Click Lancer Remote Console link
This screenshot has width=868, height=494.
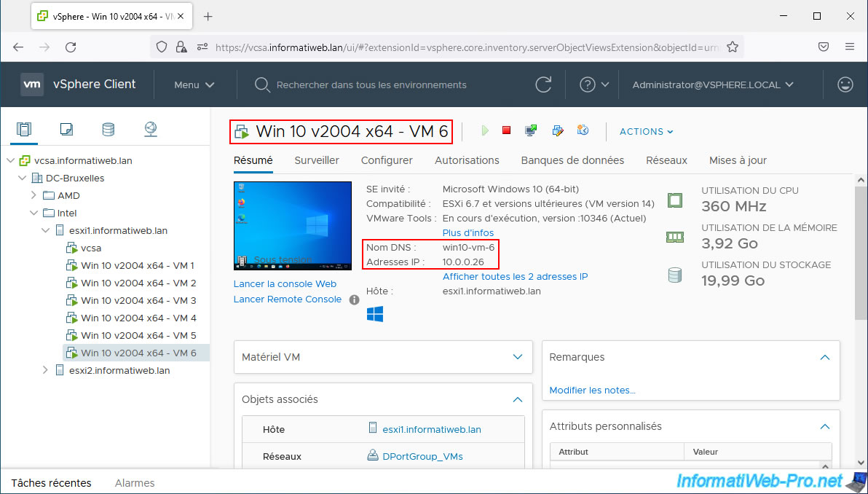(x=288, y=299)
